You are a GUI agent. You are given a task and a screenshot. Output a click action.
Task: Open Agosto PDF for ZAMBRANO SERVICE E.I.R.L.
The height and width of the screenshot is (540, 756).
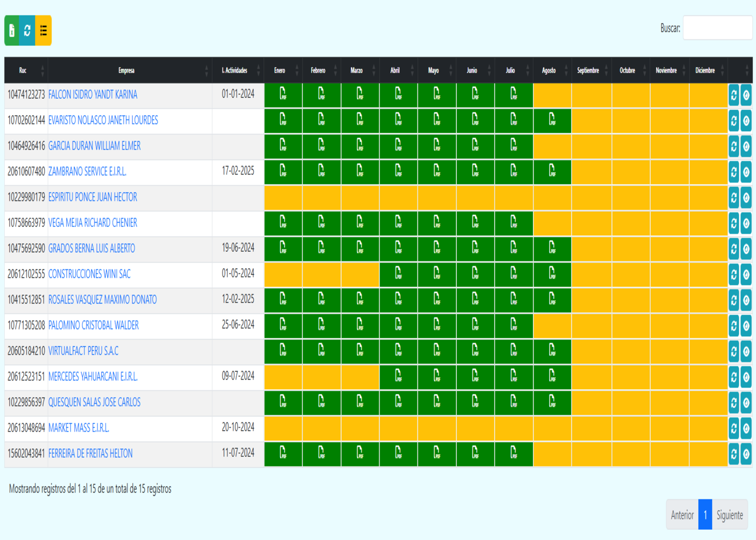(x=552, y=171)
